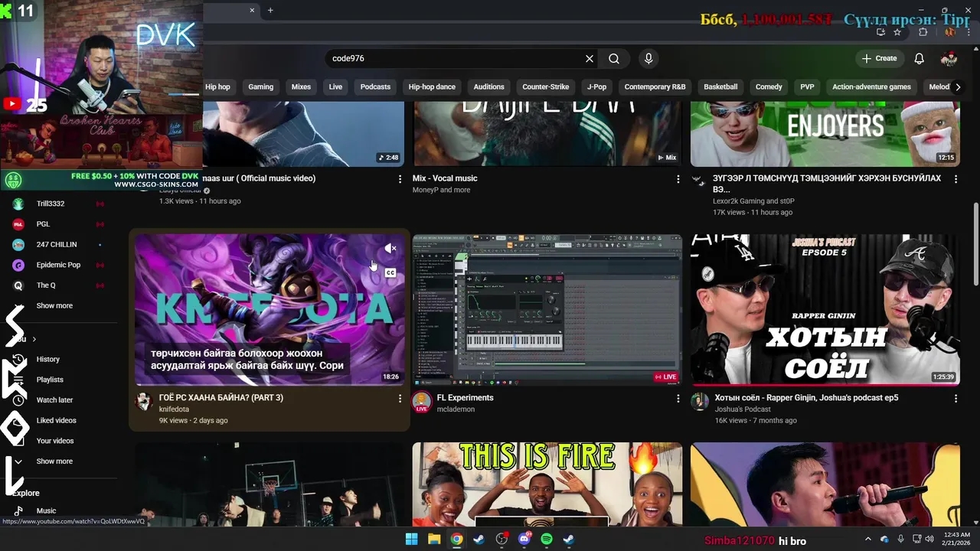Viewport: 980px width, 551px height.
Task: Open the Chrome extensions puzzle icon
Action: point(923,32)
